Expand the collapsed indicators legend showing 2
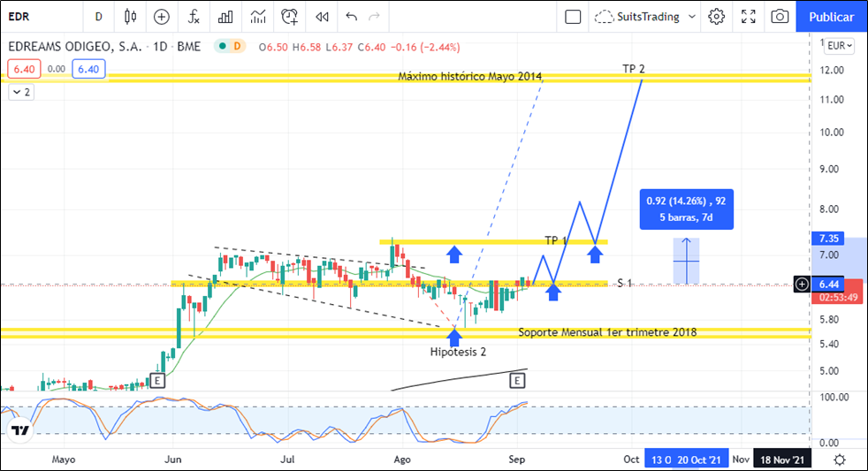The width and height of the screenshot is (868, 471). [x=21, y=92]
